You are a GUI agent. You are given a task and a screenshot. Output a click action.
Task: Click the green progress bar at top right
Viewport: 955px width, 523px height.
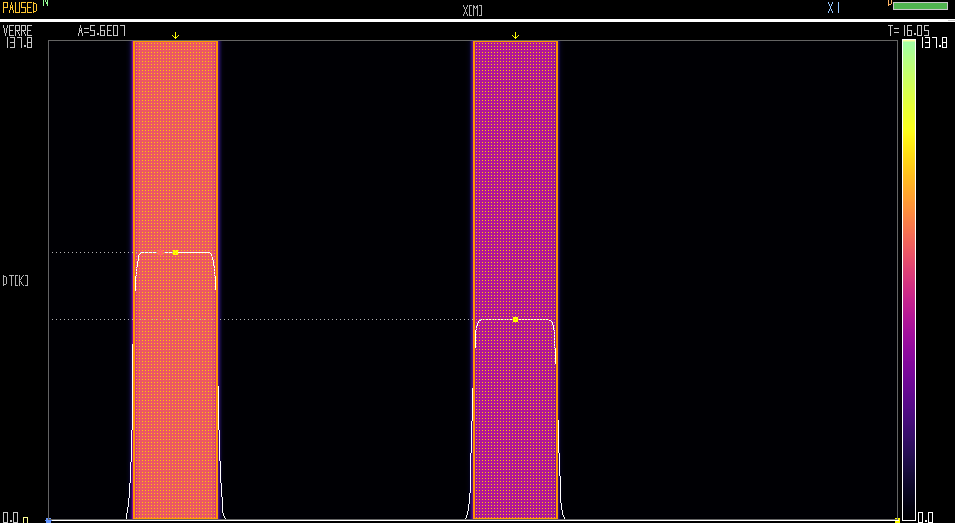(x=919, y=6)
